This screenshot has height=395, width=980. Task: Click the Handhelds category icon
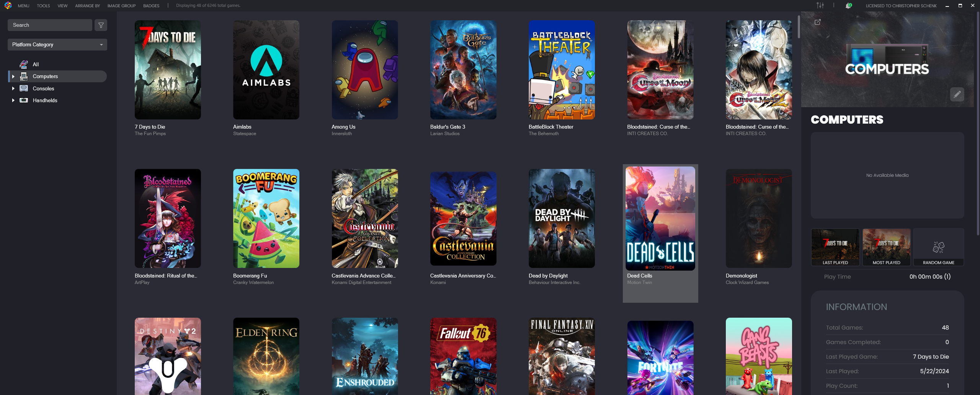point(24,100)
